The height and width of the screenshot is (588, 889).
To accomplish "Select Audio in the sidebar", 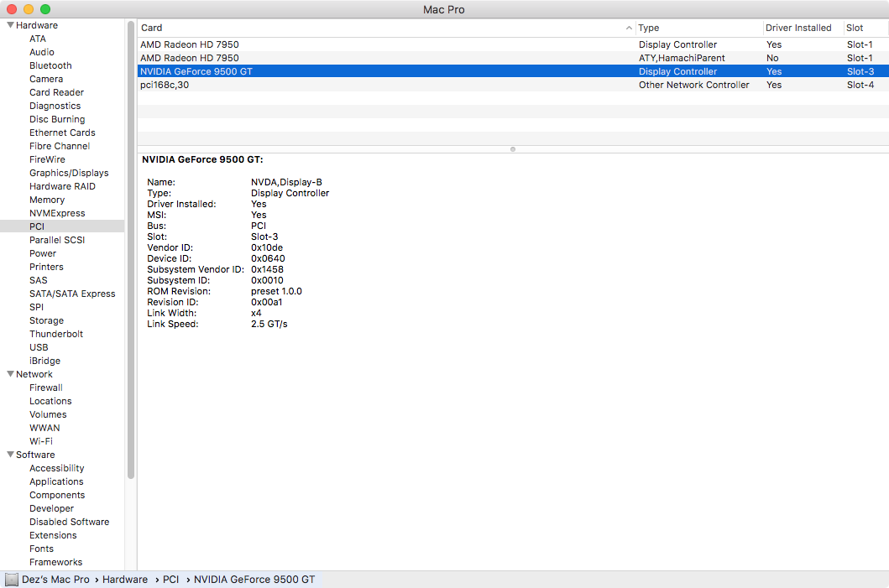I will click(x=42, y=52).
